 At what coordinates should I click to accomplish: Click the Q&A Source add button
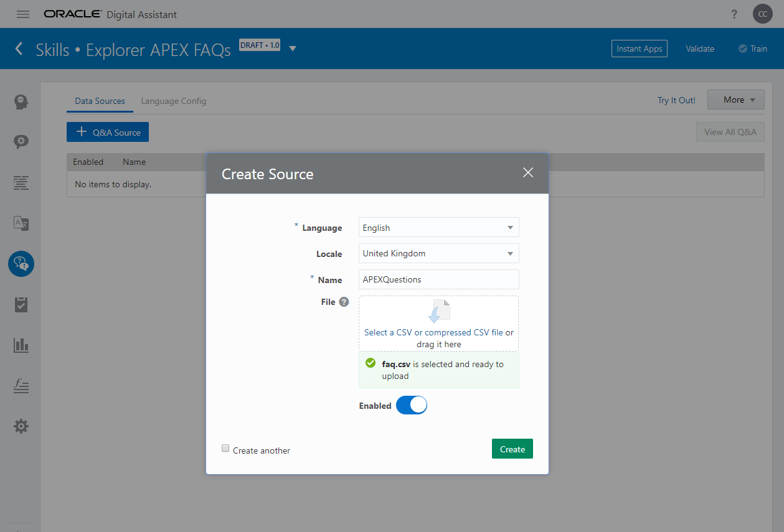(108, 132)
